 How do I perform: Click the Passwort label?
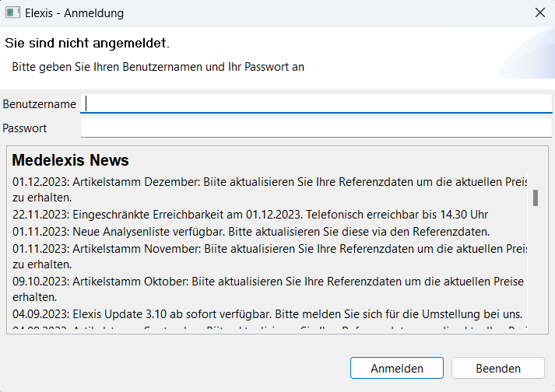25,128
